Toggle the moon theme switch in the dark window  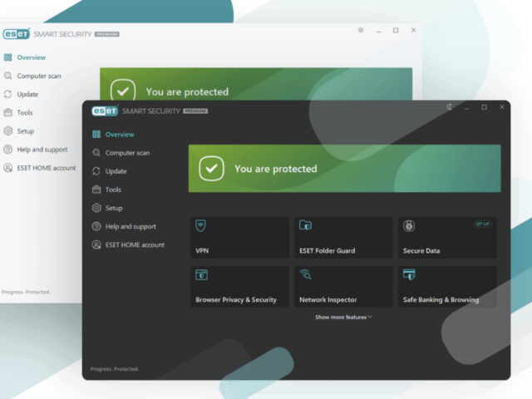point(449,107)
